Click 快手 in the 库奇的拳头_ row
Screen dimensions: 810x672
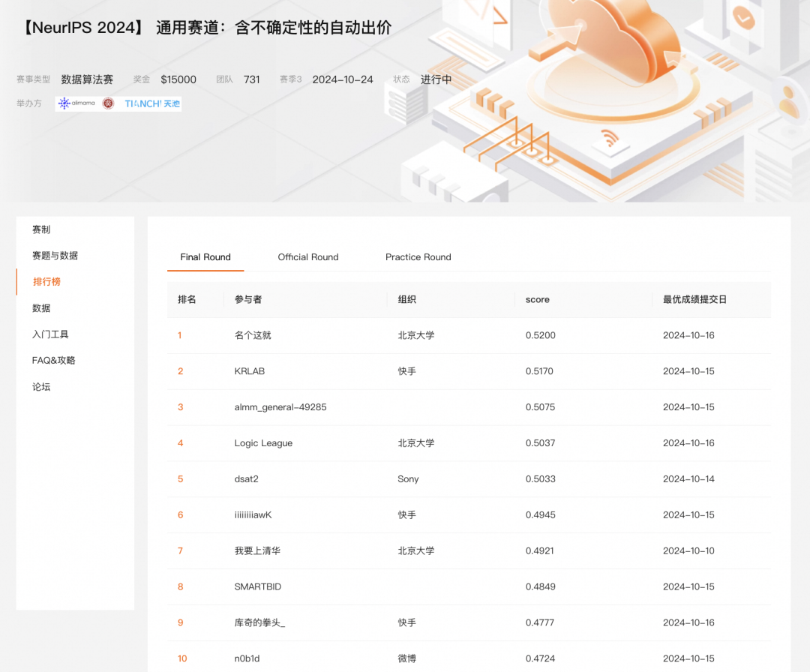point(407,622)
